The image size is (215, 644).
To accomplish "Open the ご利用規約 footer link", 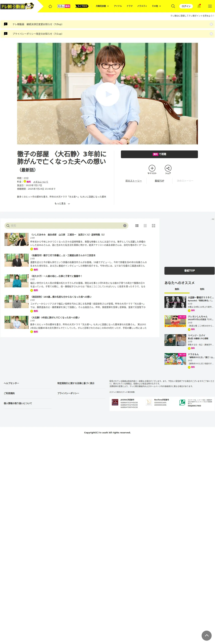I will coord(9,393).
